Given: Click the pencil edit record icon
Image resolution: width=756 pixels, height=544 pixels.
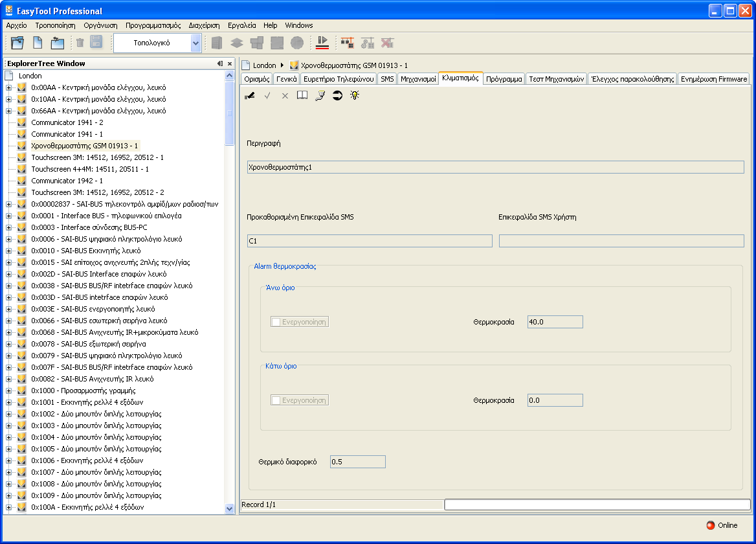Looking at the screenshot, I should tap(250, 95).
